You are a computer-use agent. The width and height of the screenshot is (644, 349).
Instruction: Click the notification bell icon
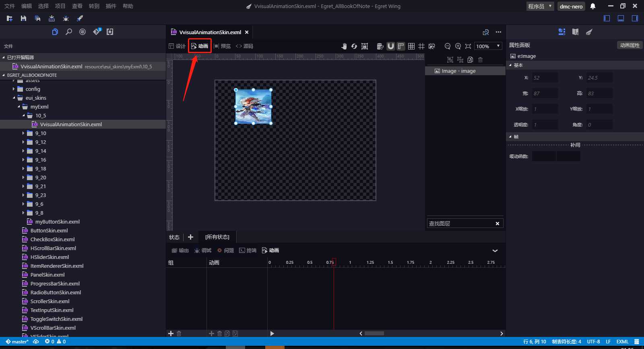click(x=593, y=6)
